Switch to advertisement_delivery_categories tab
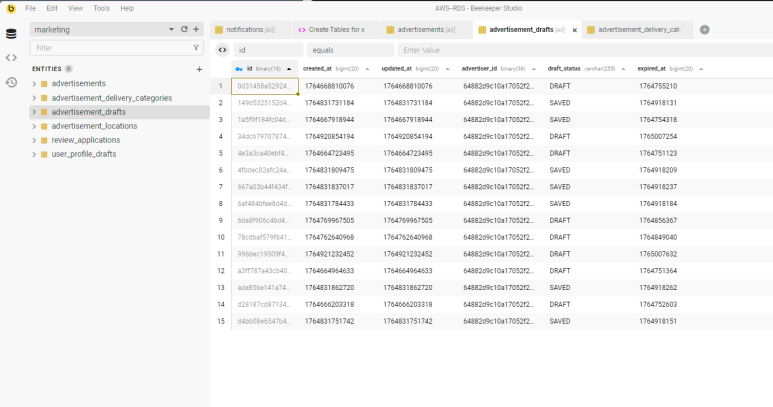The width and height of the screenshot is (773, 407). [x=638, y=30]
